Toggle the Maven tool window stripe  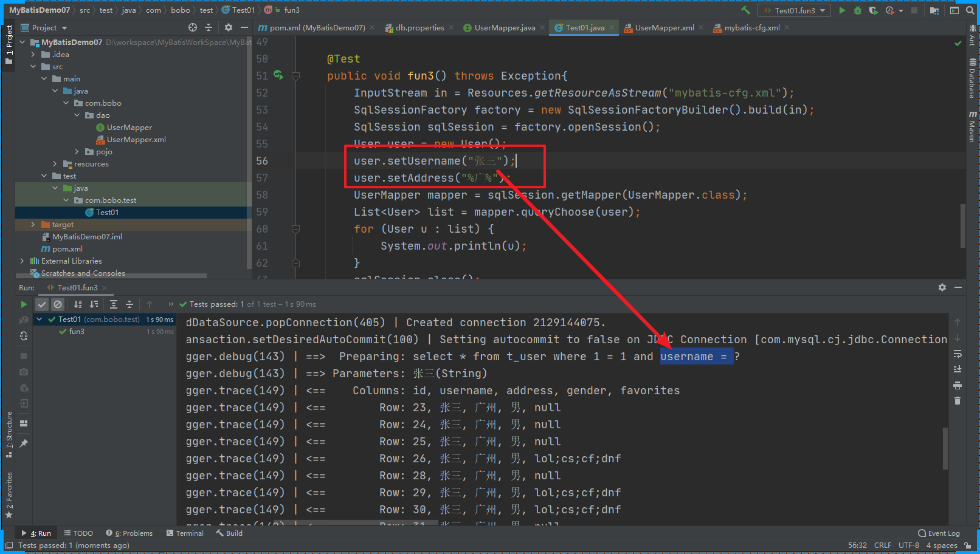[x=973, y=126]
